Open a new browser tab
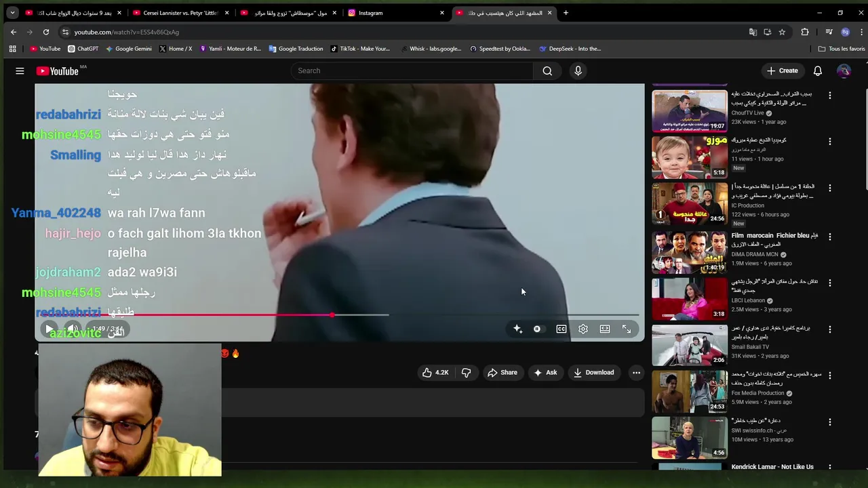The width and height of the screenshot is (868, 488). point(566,13)
